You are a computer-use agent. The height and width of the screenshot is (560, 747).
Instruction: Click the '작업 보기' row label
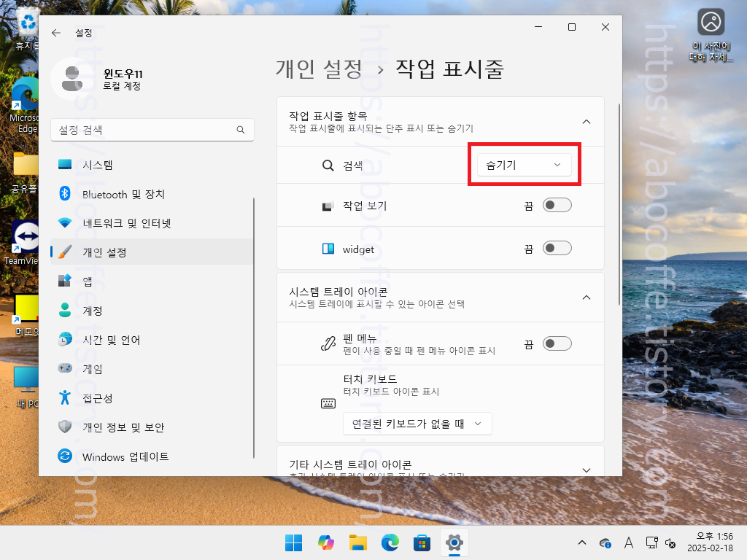[365, 206]
